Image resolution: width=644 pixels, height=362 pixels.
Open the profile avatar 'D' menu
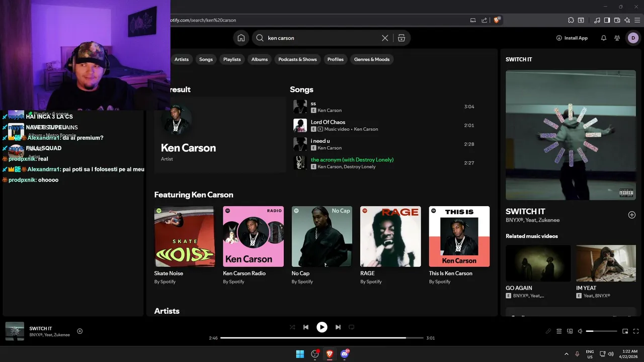click(633, 38)
